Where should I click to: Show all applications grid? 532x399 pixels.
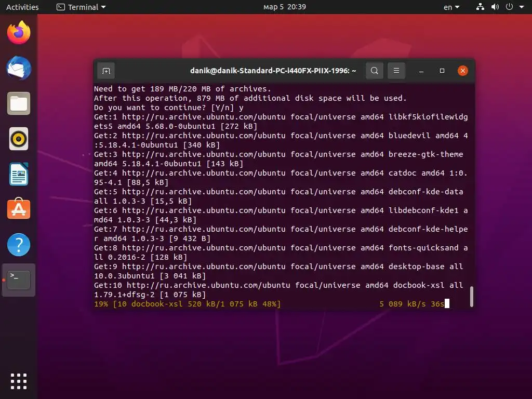[19, 381]
